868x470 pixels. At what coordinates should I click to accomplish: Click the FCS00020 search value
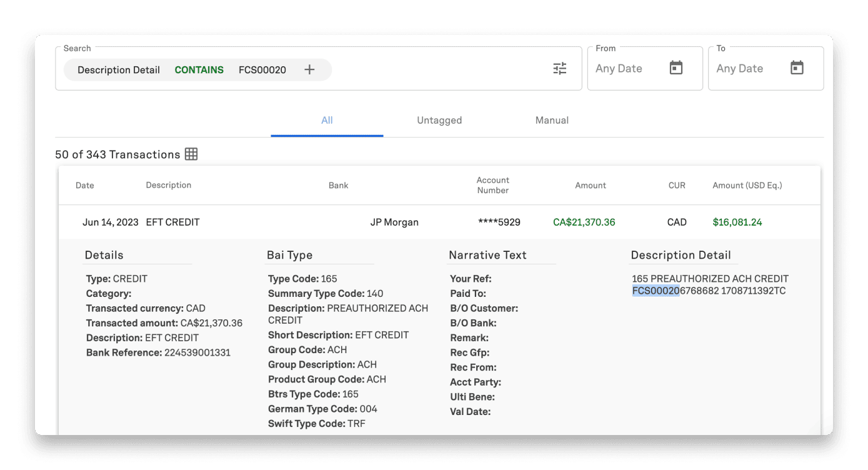(x=262, y=70)
